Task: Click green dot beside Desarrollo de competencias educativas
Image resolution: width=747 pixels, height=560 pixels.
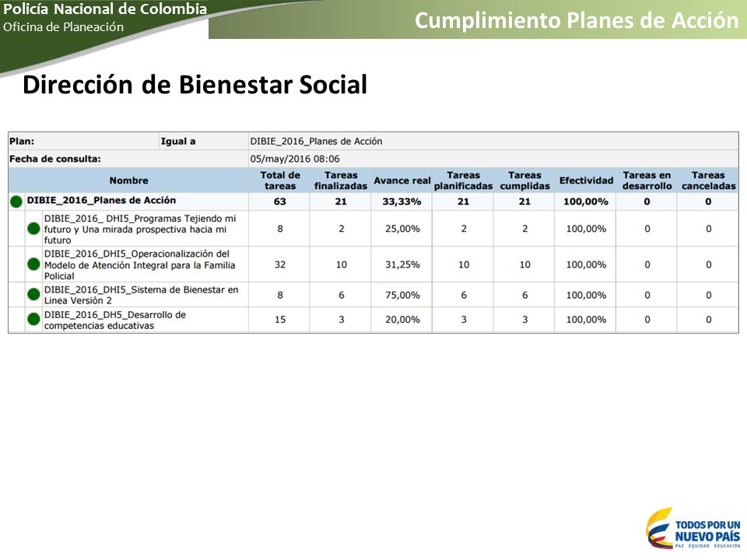Action: point(33,319)
